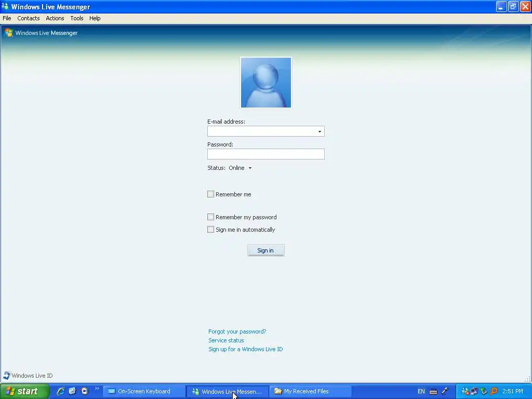Viewport: 532px width, 399px height.
Task: Click the user display picture
Action: pos(265,83)
